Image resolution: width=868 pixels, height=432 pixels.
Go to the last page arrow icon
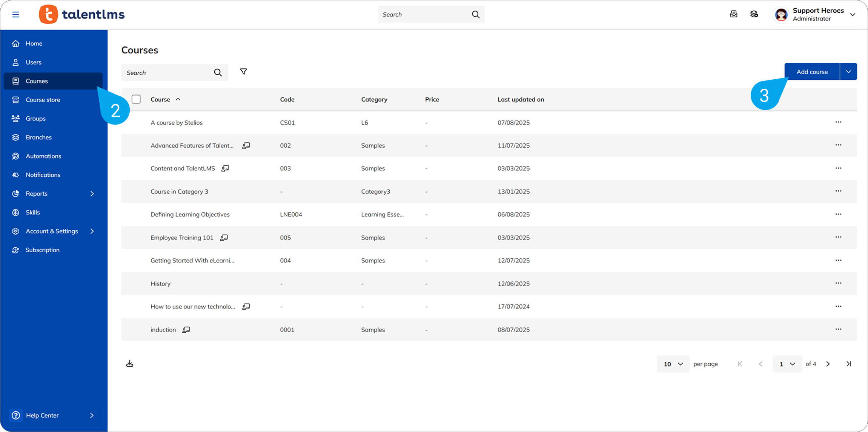[x=848, y=364]
